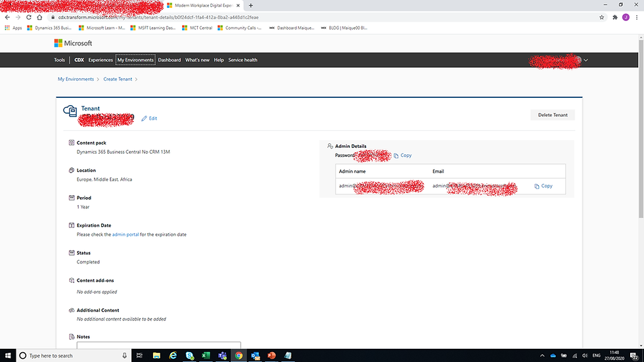Screen dimensions: 644x362
Task: Open the Apps bookmark shortcut
Action: click(x=13, y=28)
